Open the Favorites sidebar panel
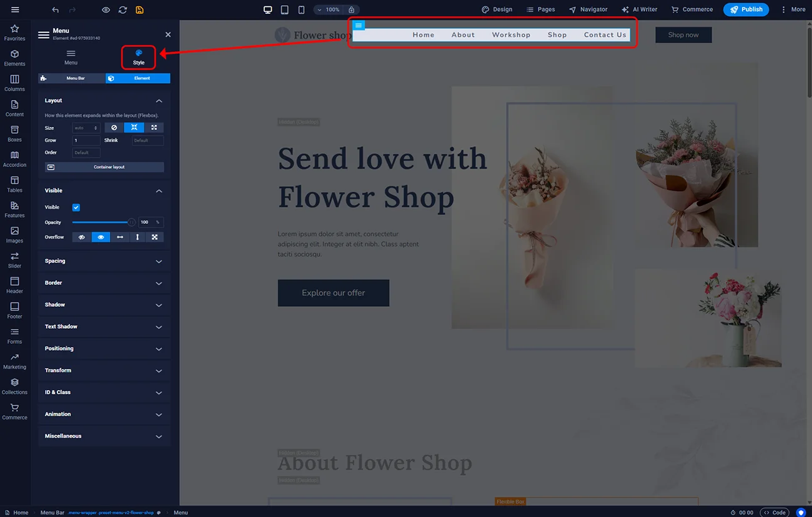 click(x=14, y=33)
